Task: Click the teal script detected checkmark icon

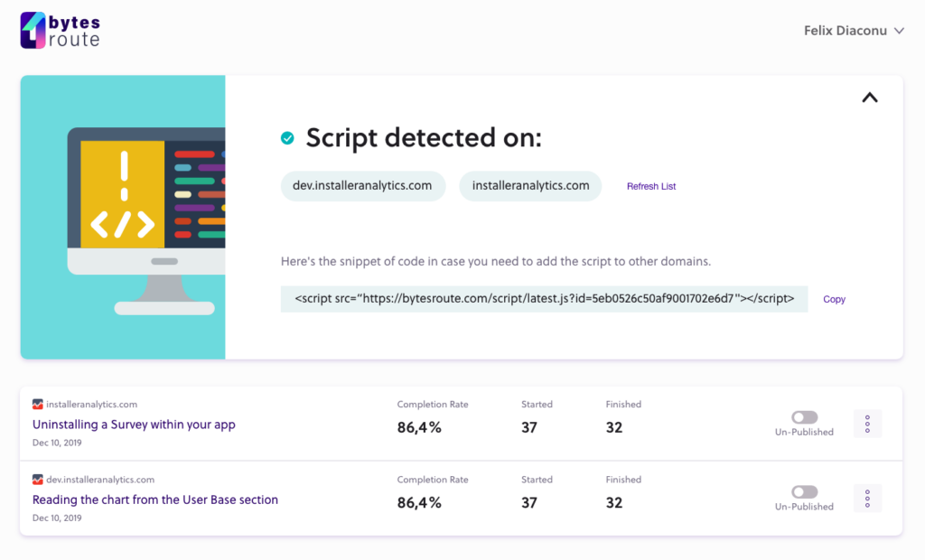Action: click(x=287, y=138)
